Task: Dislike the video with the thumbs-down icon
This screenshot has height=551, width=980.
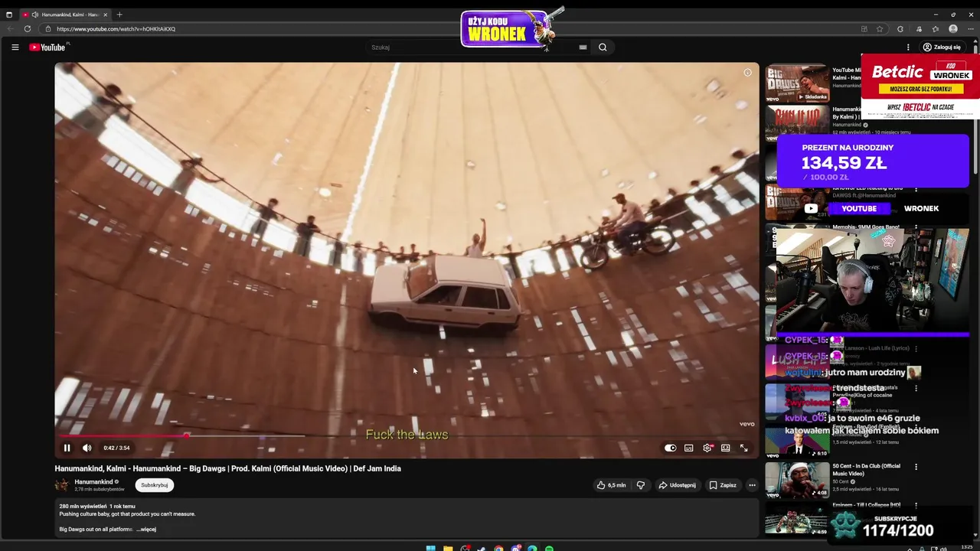Action: [x=641, y=484]
